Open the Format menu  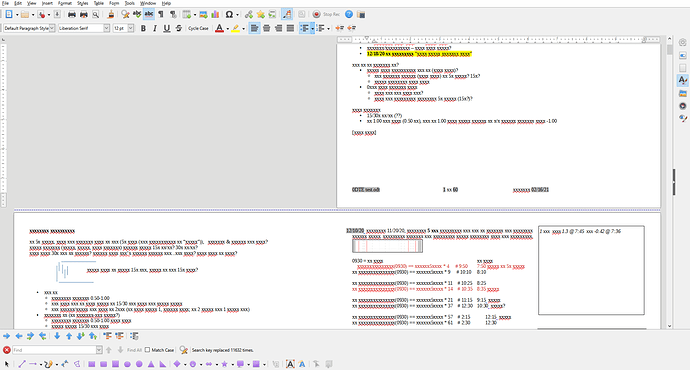pyautogui.click(x=65, y=3)
